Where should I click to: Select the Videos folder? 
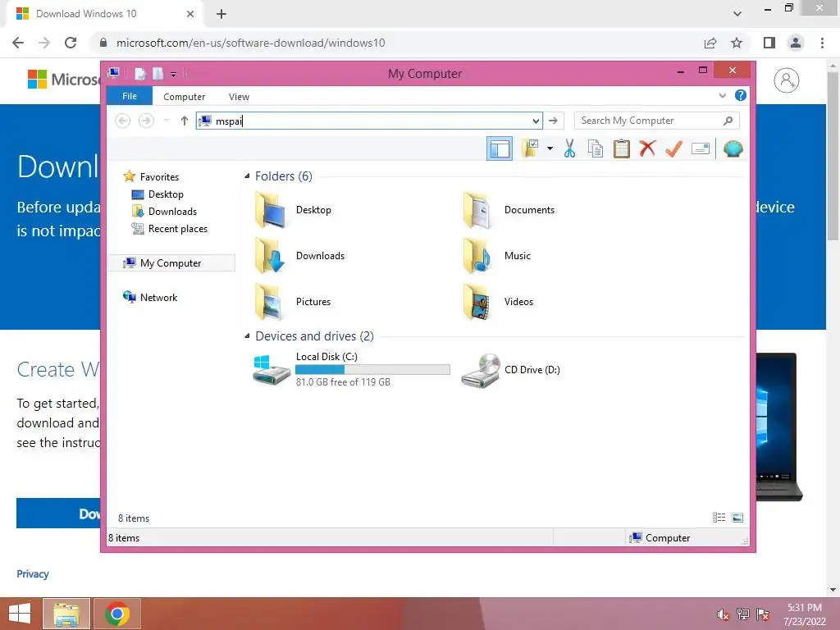498,302
